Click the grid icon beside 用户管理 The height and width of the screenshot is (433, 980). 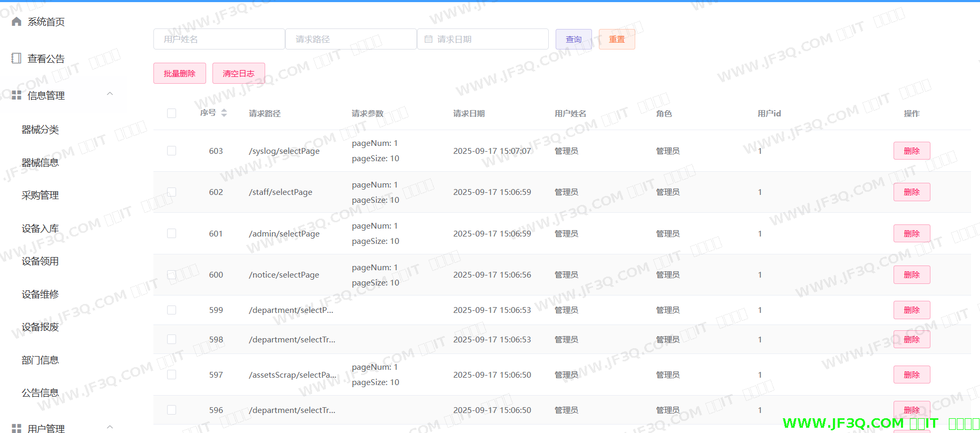[16, 428]
